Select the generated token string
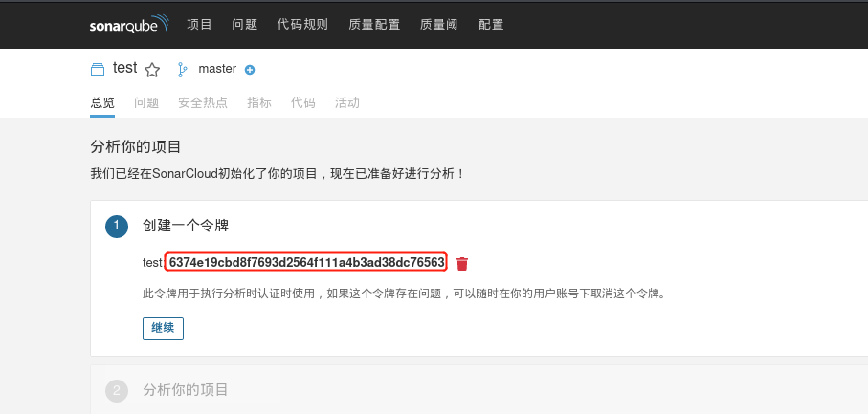 click(x=306, y=262)
